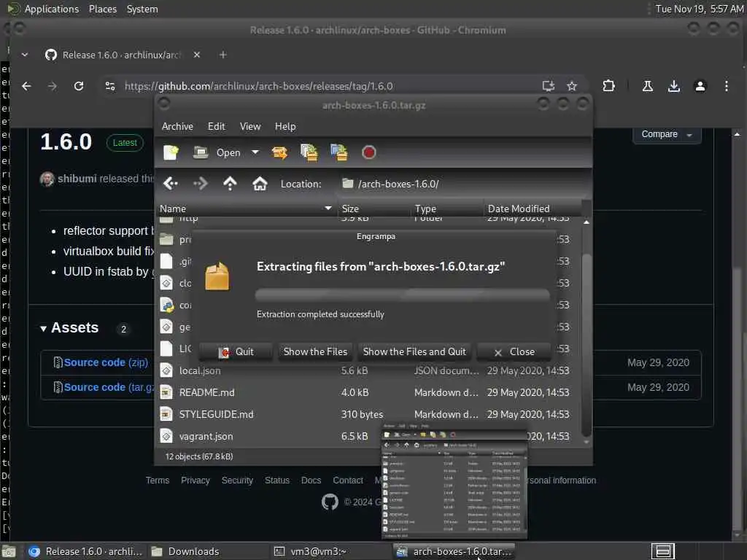Collapse the Assets section triangle

pyautogui.click(x=43, y=329)
